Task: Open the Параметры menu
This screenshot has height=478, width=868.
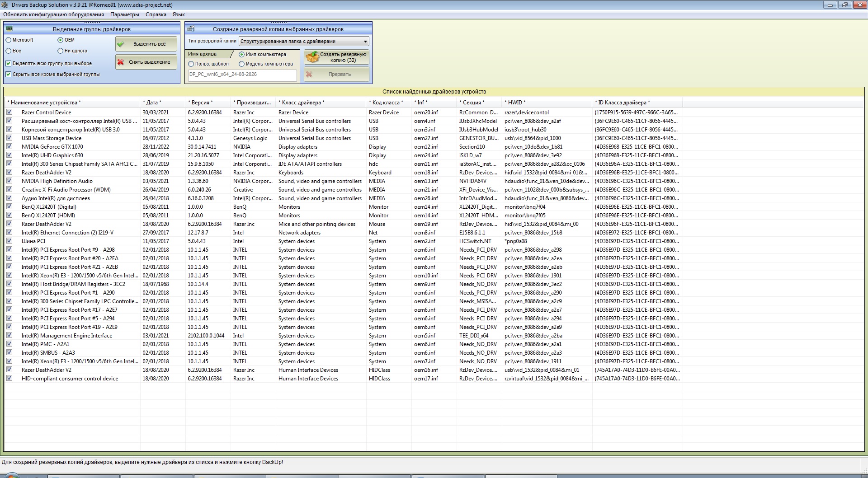Action: (x=125, y=14)
